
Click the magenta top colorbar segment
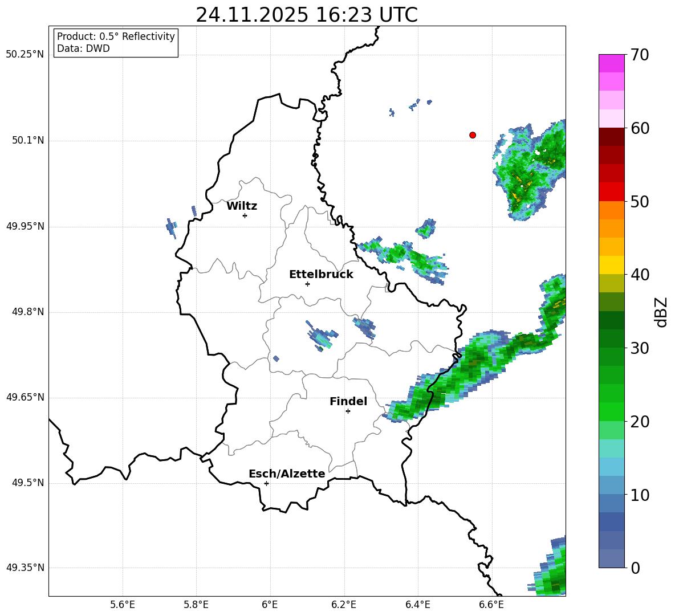[x=611, y=63]
